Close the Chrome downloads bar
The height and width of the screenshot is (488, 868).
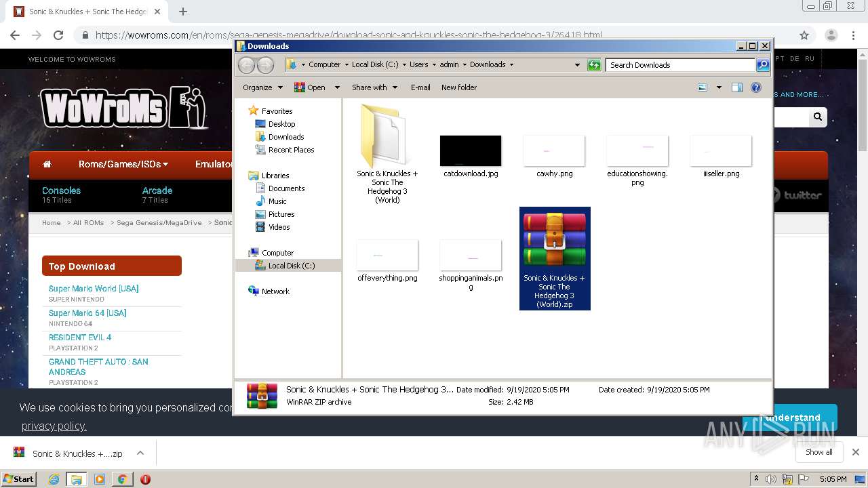pos(856,452)
